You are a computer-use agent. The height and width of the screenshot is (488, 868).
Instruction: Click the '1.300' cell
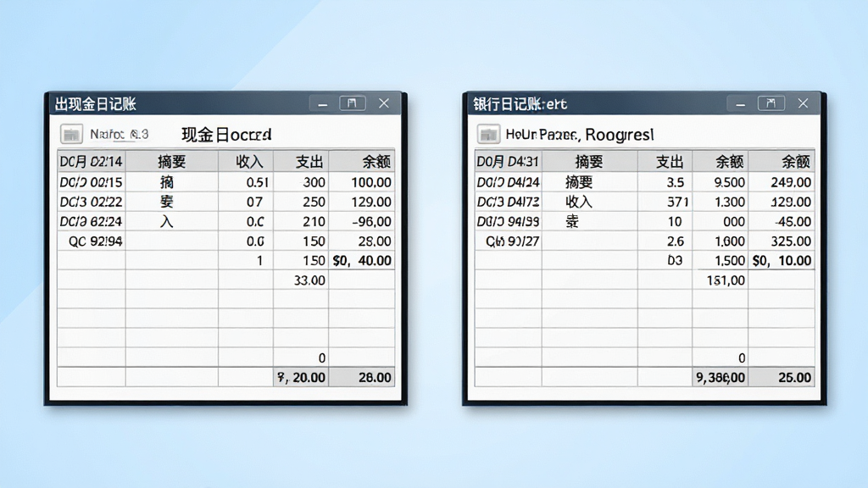721,202
